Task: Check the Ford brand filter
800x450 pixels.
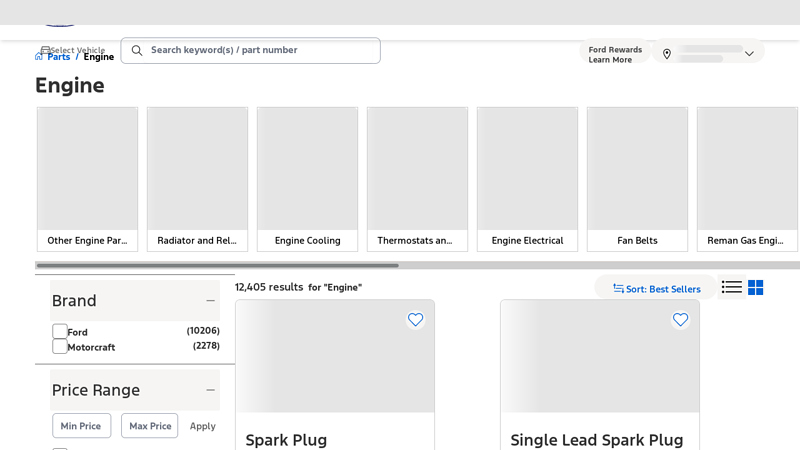Action: (60, 331)
